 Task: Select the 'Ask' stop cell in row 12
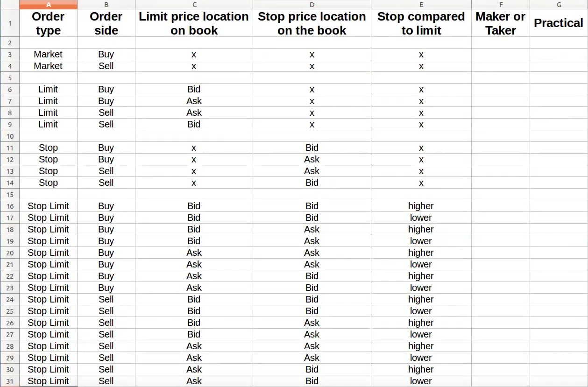click(x=312, y=159)
